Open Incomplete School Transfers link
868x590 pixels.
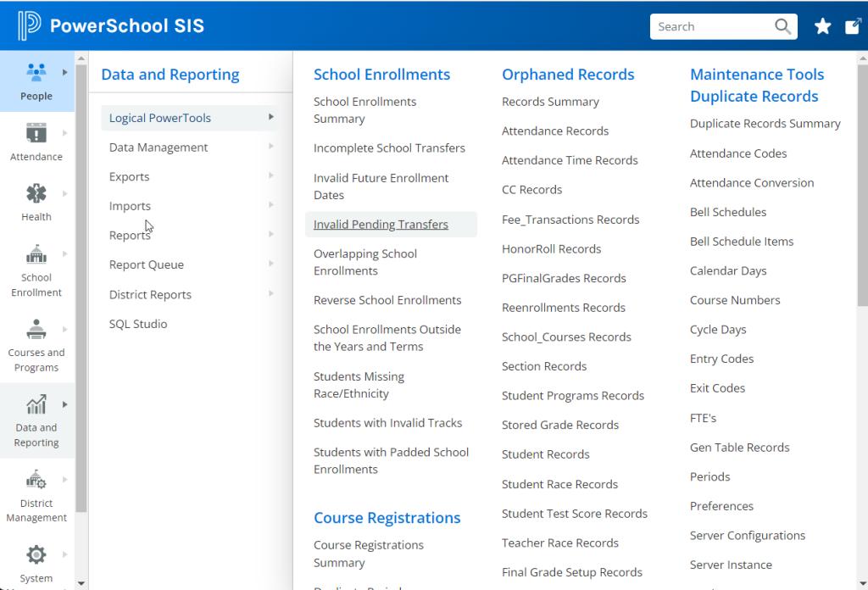pos(389,147)
